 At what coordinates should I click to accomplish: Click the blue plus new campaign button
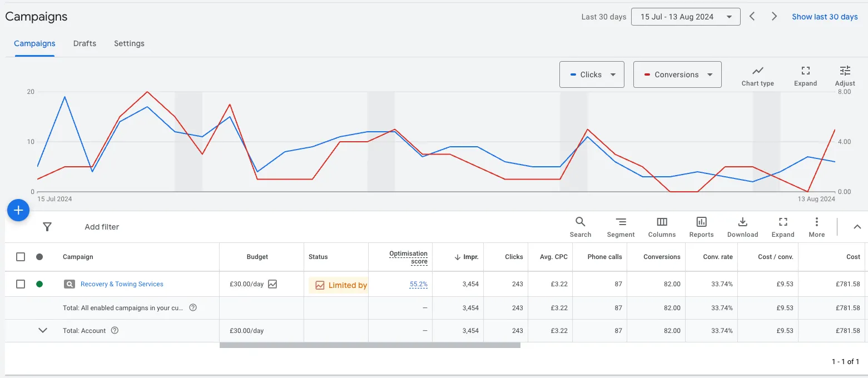[18, 210]
